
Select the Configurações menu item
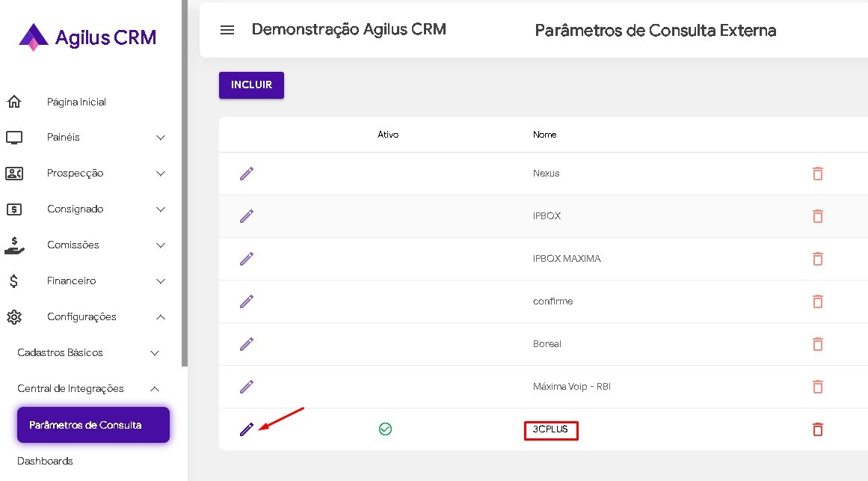(x=81, y=317)
